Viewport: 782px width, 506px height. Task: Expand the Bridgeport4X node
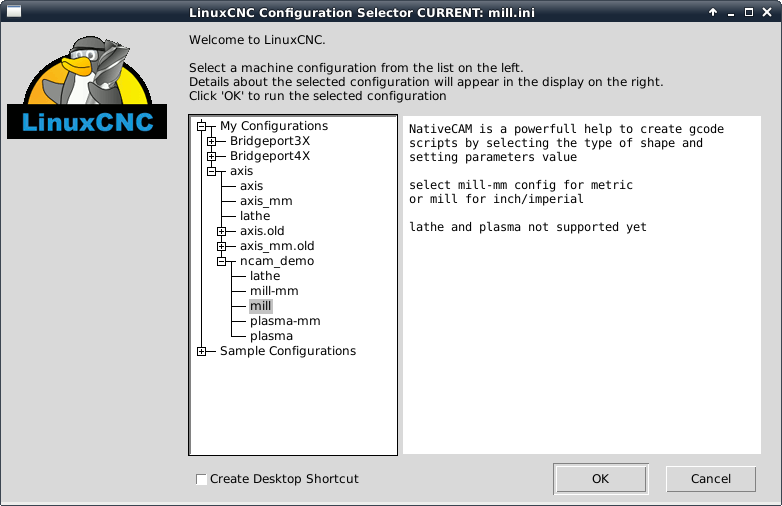click(x=211, y=157)
